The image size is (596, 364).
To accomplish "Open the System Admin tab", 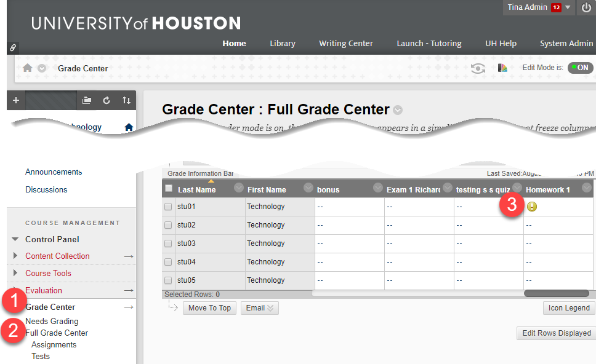I will 566,43.
